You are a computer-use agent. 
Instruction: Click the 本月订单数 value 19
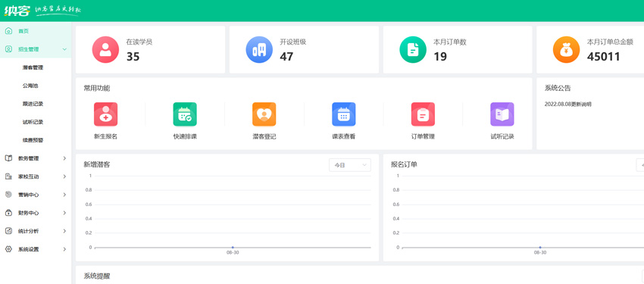click(x=440, y=57)
